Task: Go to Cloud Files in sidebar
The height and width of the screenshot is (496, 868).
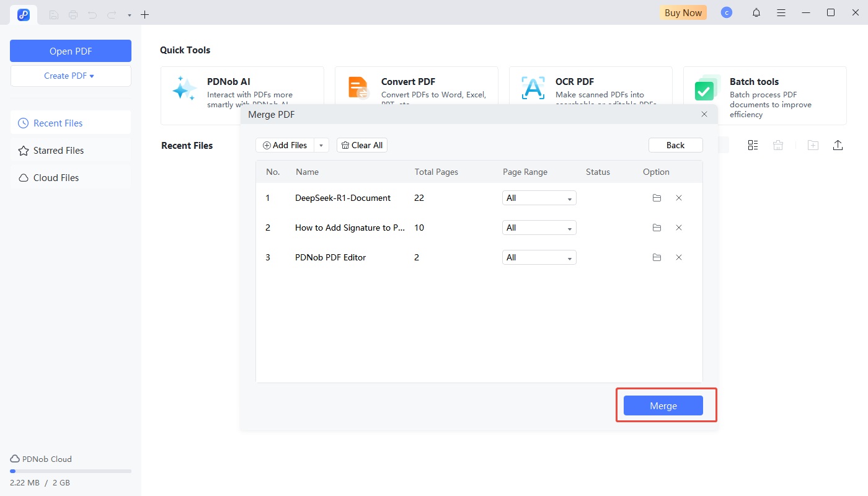Action: coord(56,178)
